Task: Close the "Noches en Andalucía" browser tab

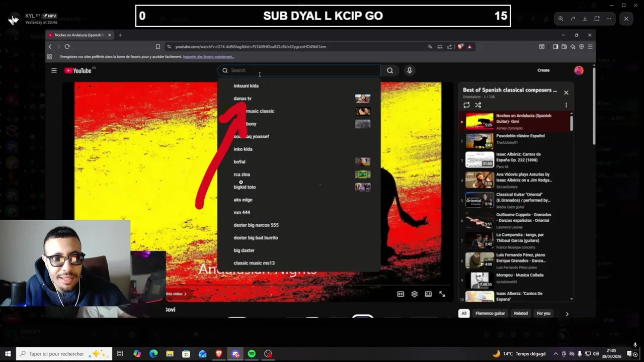Action: click(109, 35)
